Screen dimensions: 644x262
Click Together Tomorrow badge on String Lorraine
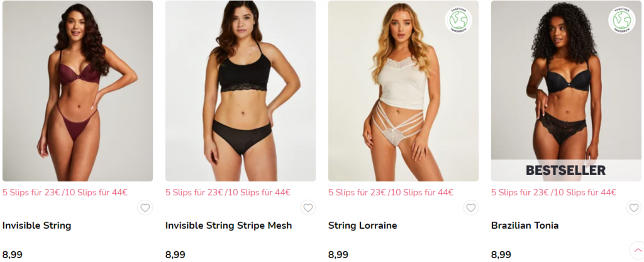[458, 20]
